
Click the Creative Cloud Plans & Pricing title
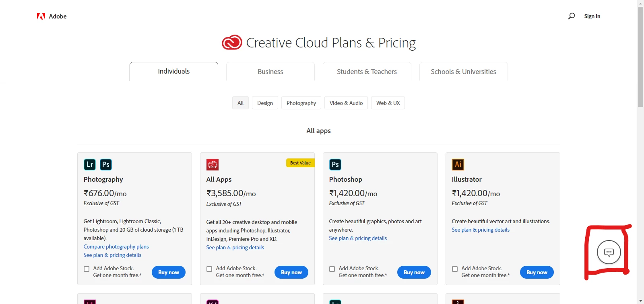(331, 43)
